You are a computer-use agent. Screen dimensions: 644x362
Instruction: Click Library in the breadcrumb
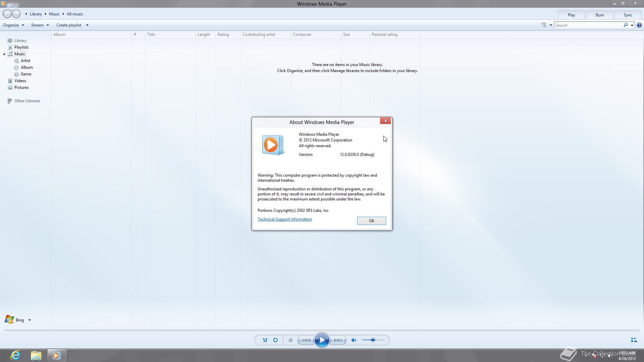point(36,14)
